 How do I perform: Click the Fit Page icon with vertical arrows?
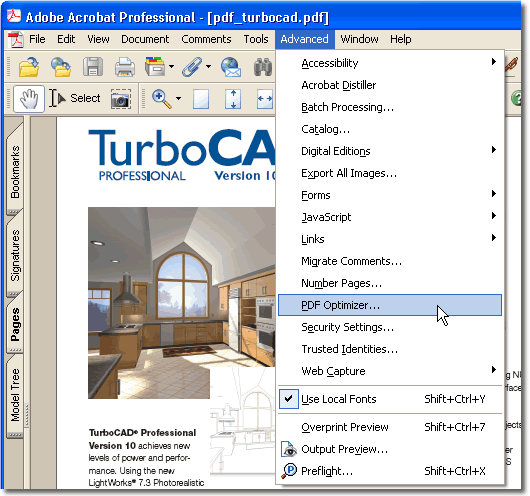233,99
